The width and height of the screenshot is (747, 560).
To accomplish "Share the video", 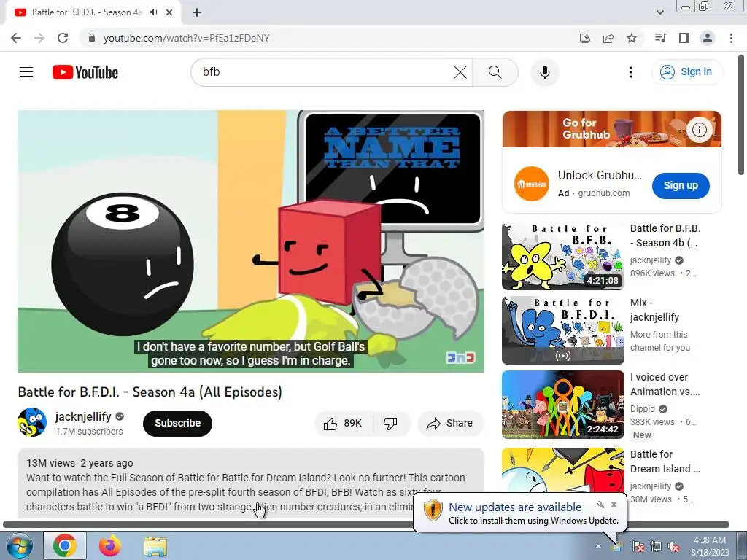I will 449,424.
